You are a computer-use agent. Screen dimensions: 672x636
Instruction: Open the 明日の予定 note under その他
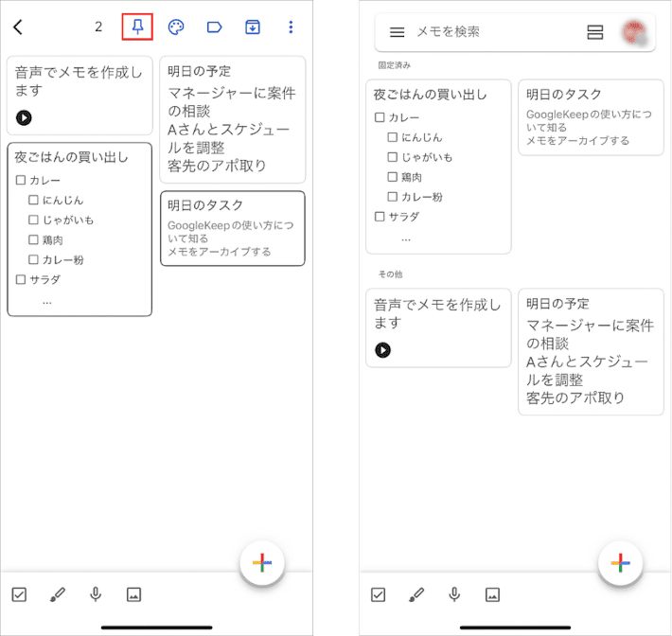point(591,351)
